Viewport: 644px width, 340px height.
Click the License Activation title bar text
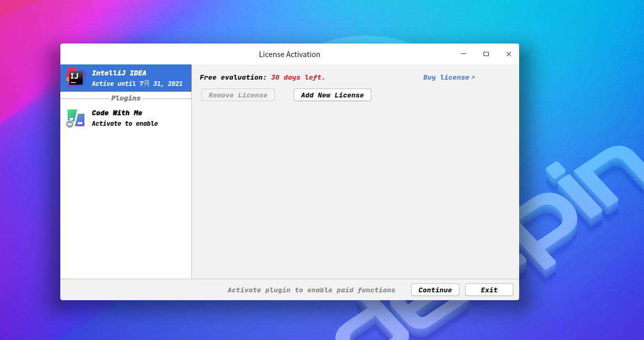(x=289, y=54)
